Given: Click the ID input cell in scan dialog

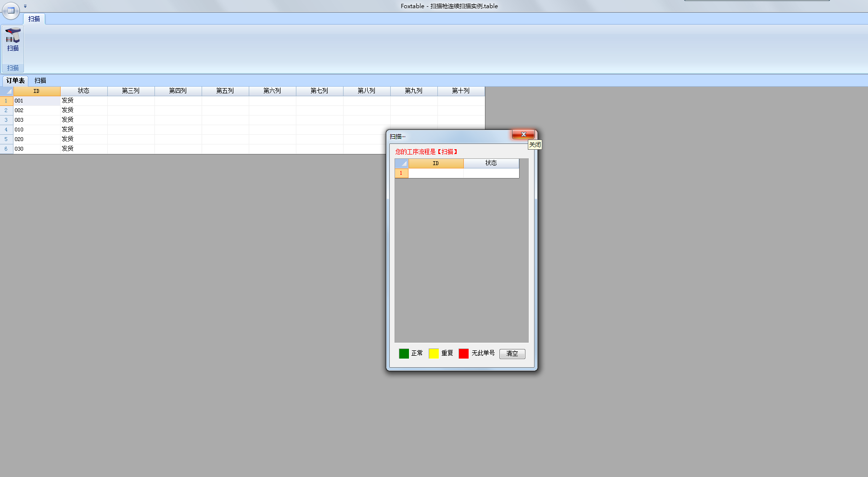Looking at the screenshot, I should (436, 173).
